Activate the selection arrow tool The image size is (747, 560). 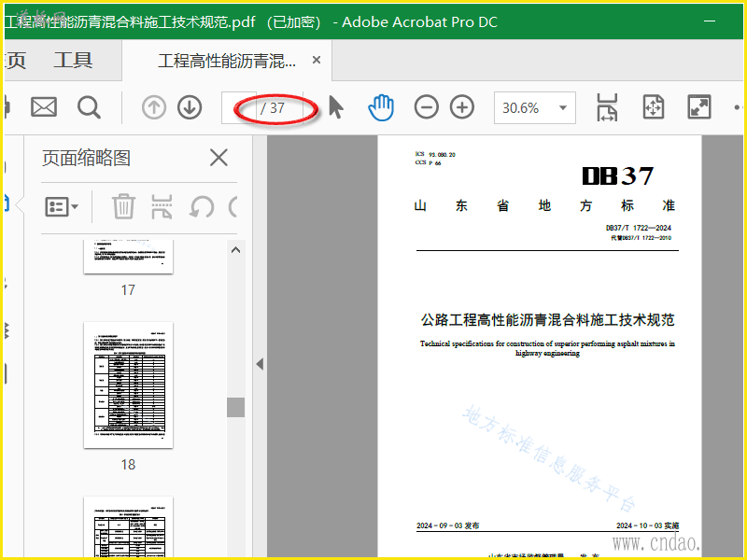point(336,107)
